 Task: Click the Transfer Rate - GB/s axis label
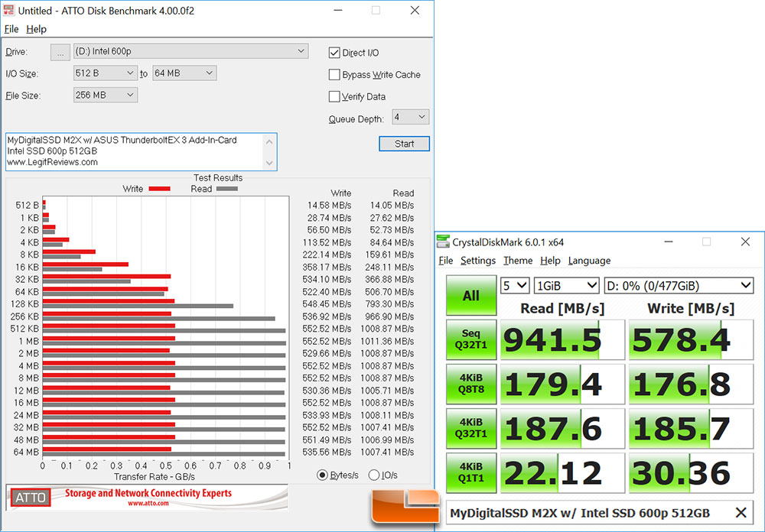click(155, 476)
